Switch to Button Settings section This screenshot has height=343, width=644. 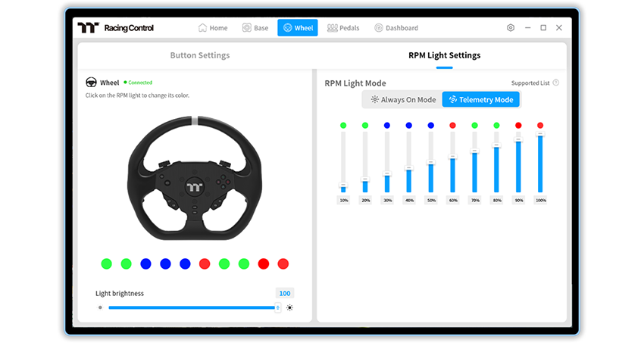(200, 55)
